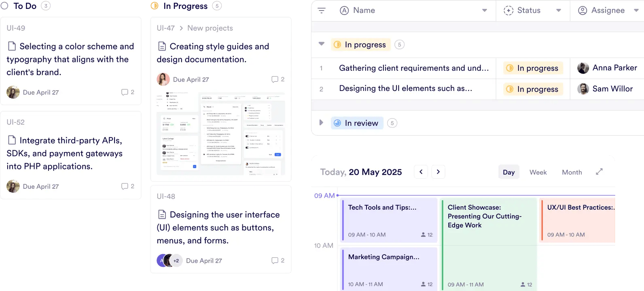
Task: Collapse the In progress group
Action: coord(322,44)
